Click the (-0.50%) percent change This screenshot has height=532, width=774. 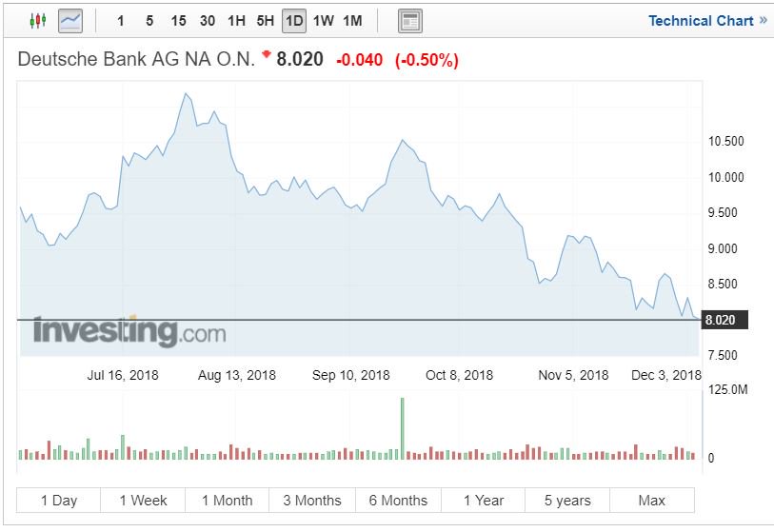[x=427, y=60]
